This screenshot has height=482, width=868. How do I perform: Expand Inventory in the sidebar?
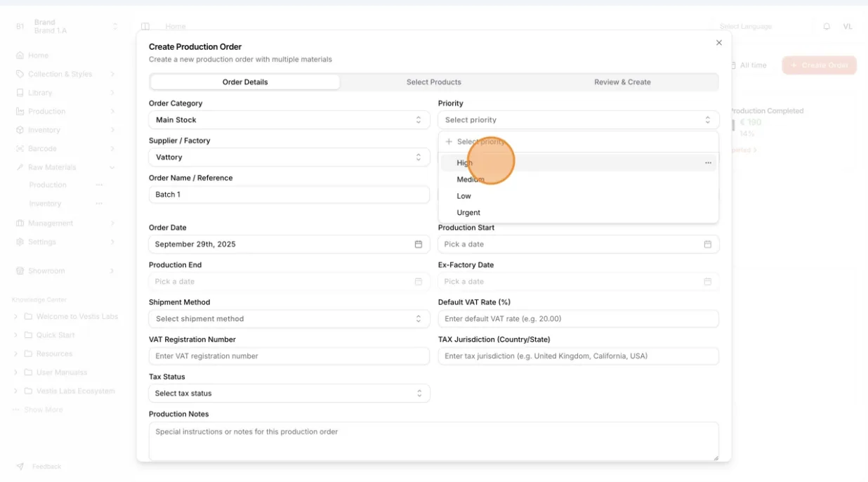tap(66, 130)
